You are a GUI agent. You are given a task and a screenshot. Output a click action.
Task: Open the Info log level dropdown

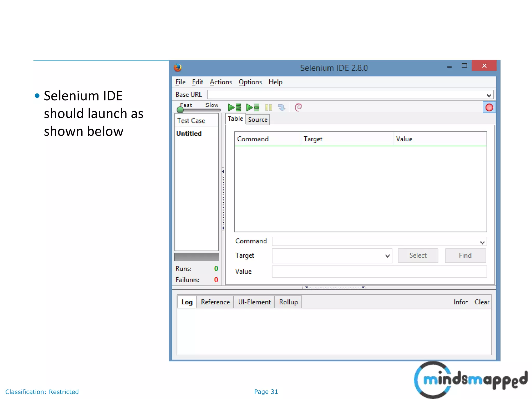461,302
